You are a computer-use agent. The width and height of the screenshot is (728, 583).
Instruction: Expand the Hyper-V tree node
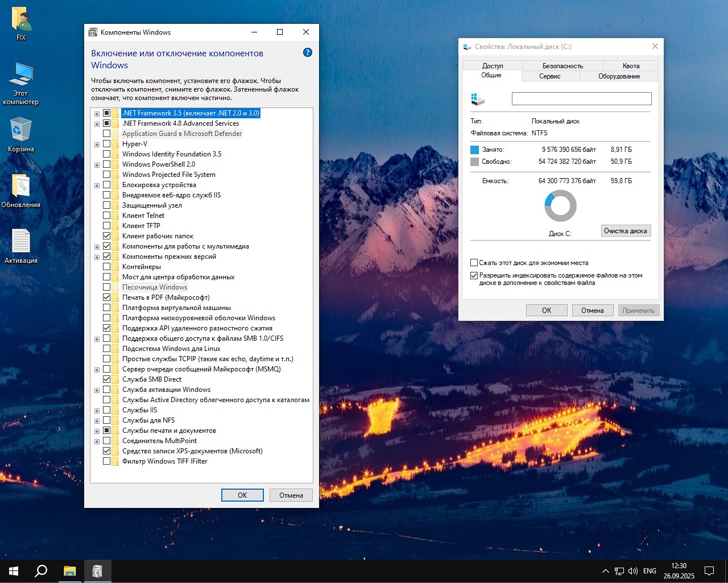coord(97,144)
